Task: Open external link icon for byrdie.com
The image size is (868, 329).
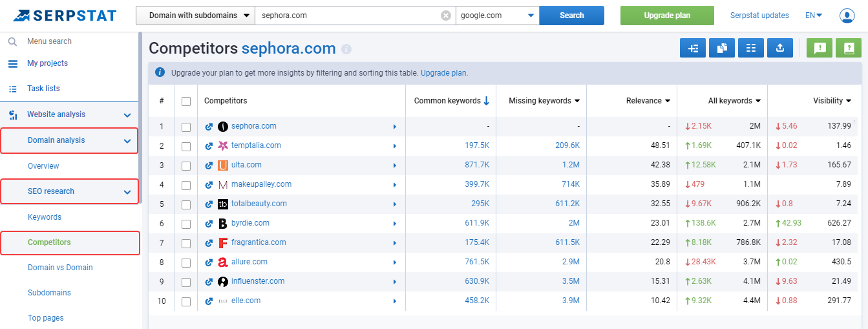Action: (x=209, y=224)
